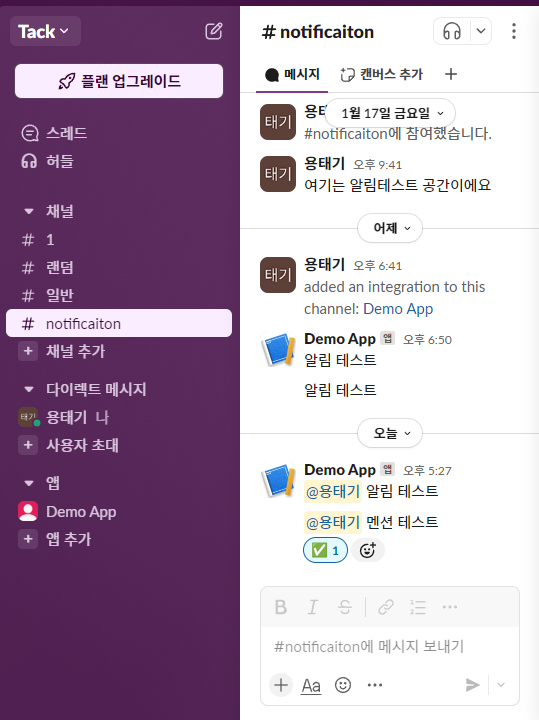The image size is (539, 720).
Task: Click the 플랜 업그레이드 button
Action: pyautogui.click(x=119, y=81)
